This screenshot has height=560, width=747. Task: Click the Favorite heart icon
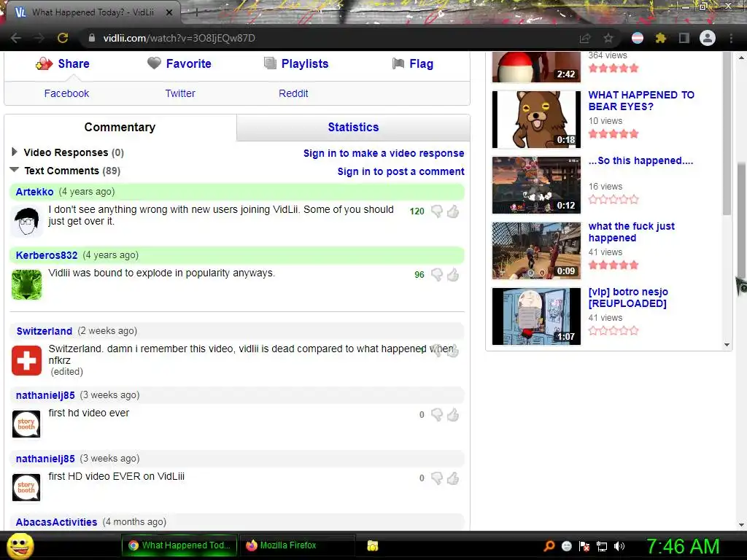[154, 63]
